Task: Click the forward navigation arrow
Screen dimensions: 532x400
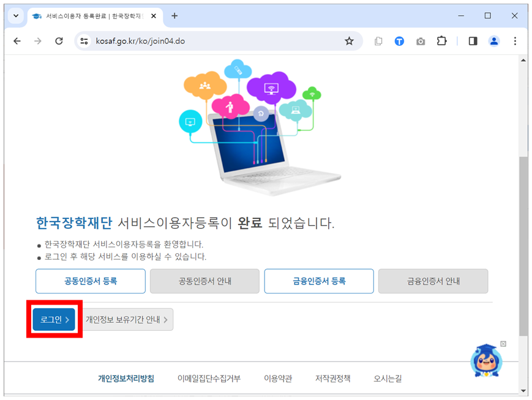Action: click(38, 41)
